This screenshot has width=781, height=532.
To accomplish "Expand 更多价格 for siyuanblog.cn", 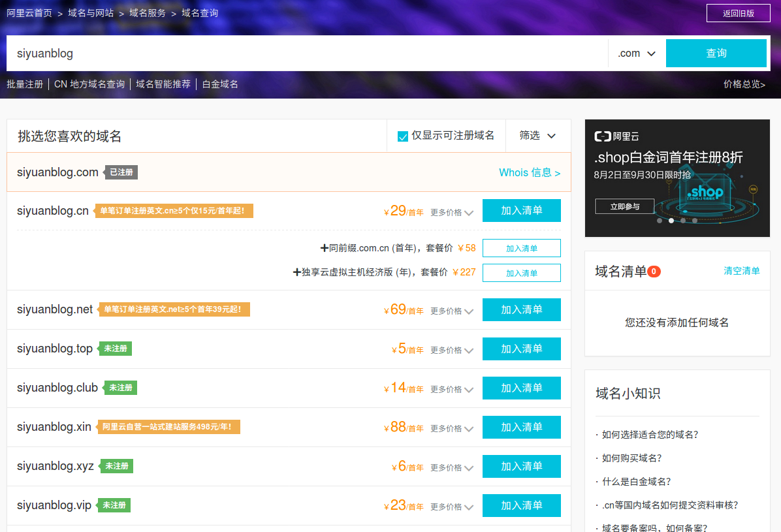I will pos(452,213).
